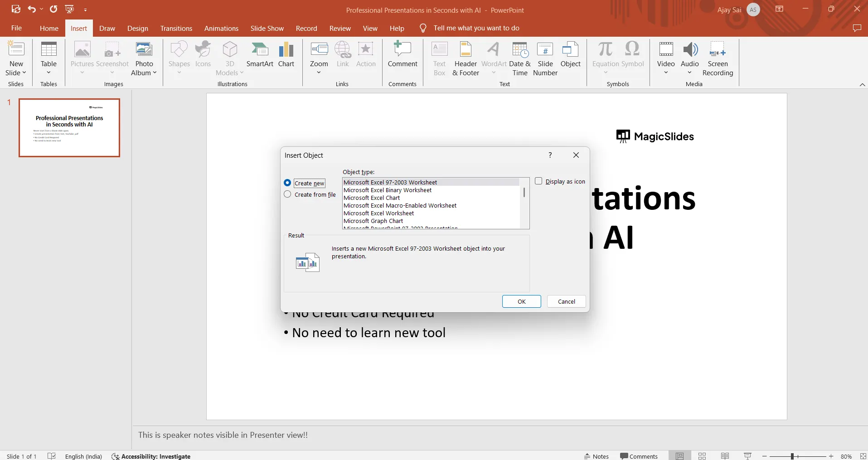Switch to the Animations tab
The image size is (868, 460).
click(x=221, y=28)
